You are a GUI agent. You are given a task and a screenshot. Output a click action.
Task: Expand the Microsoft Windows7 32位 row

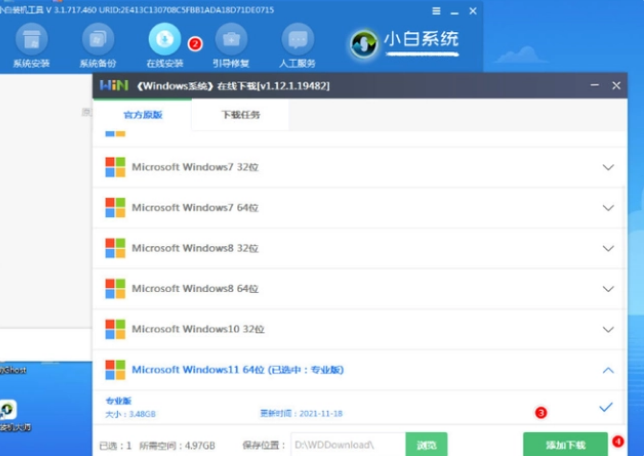click(x=608, y=167)
